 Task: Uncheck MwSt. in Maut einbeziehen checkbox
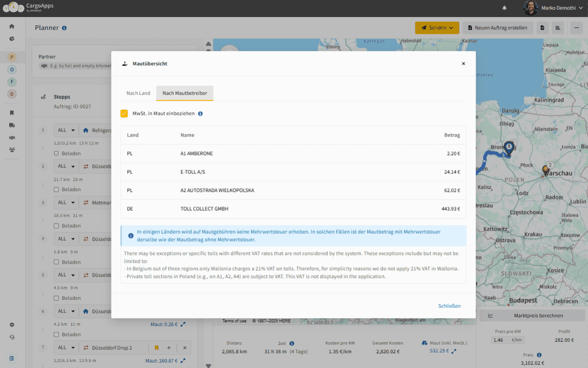point(124,114)
